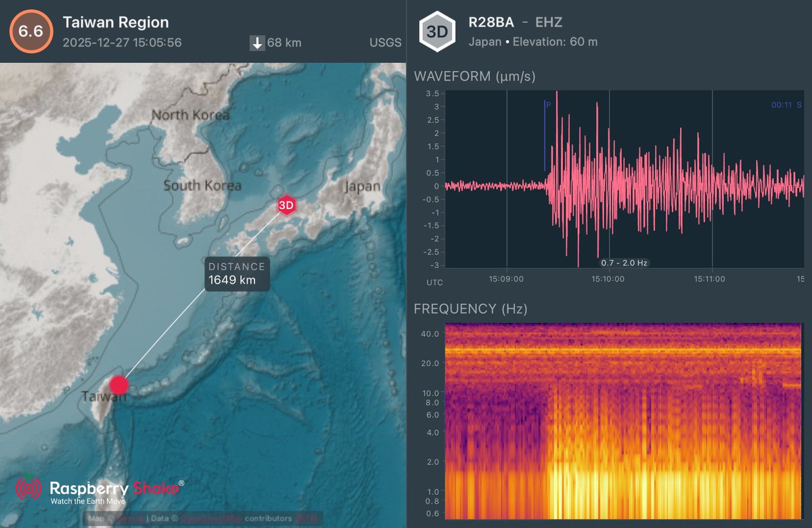Click the spectrogram display
Image resolution: width=812 pixels, height=528 pixels.
point(623,420)
